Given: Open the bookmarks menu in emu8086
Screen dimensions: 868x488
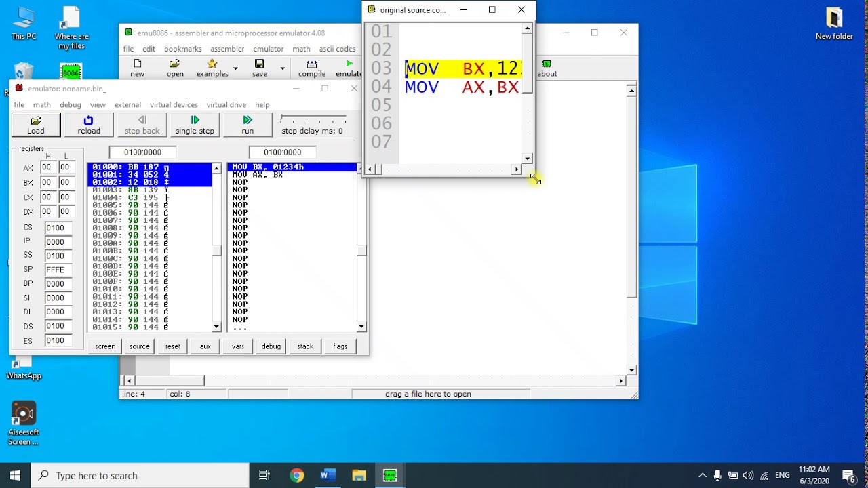Looking at the screenshot, I should tap(182, 49).
